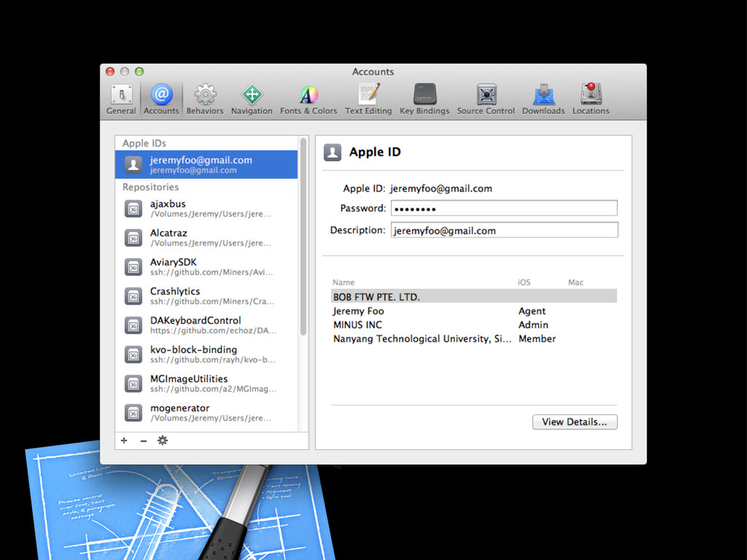Click the remove account minus button
The height and width of the screenshot is (560, 747).
tap(144, 440)
